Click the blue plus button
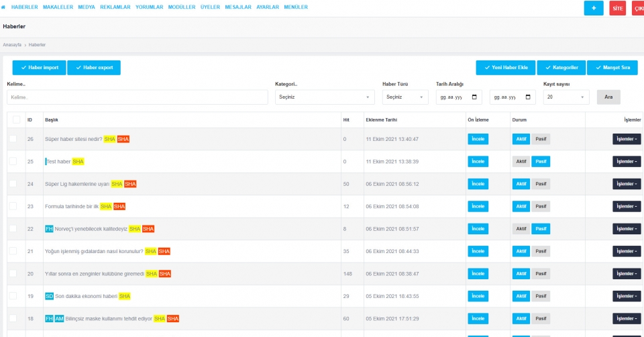 594,8
